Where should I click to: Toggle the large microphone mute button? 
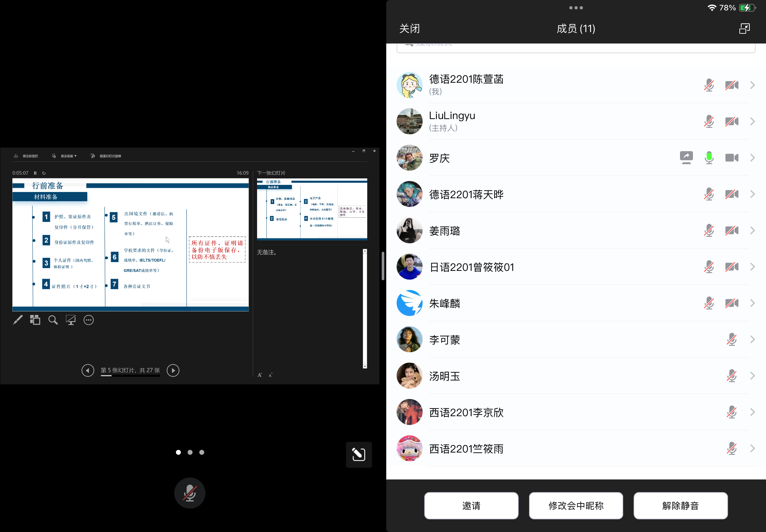(x=190, y=493)
